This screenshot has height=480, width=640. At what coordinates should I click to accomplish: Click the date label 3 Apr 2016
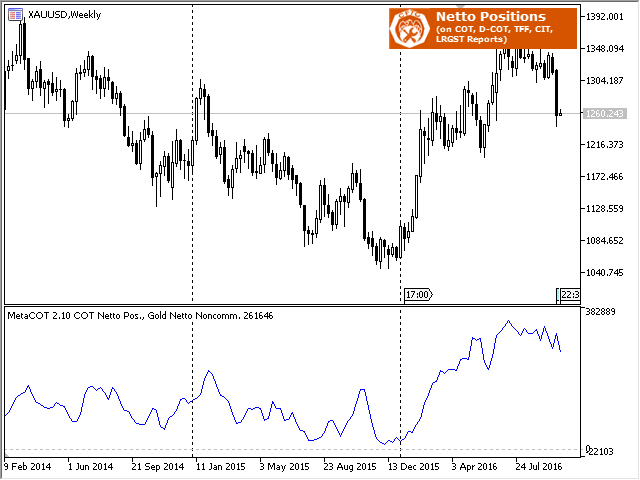pos(474,467)
